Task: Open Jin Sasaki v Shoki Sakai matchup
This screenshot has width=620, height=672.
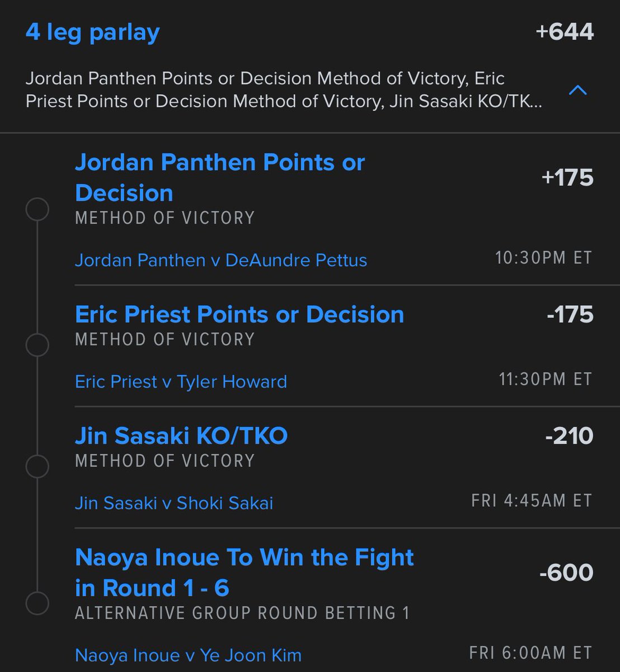Action: [174, 503]
